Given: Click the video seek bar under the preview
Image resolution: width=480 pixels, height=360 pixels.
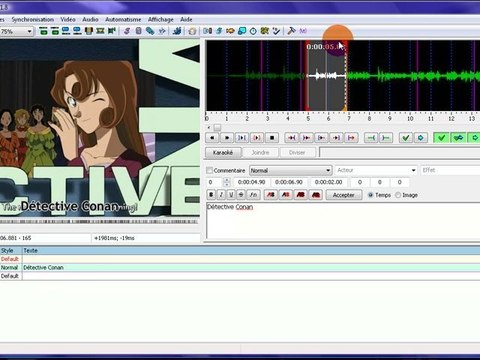Looking at the screenshot, I should pyautogui.click(x=99, y=222).
